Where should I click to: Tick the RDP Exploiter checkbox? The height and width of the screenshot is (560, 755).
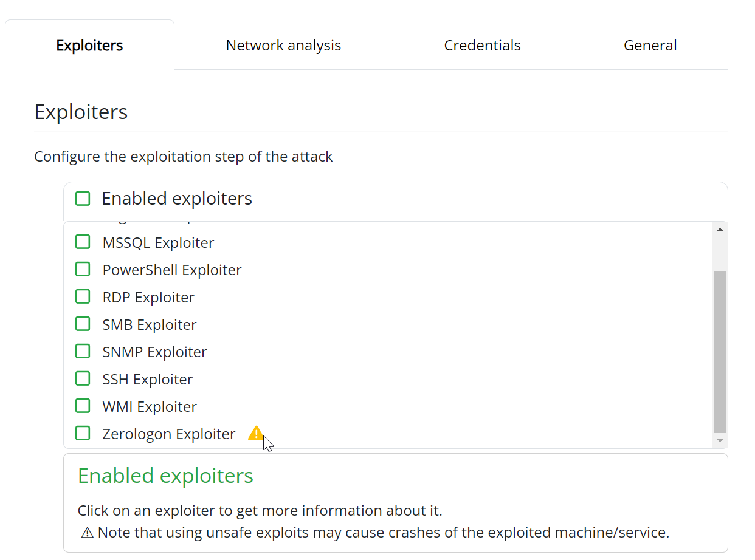pyautogui.click(x=83, y=296)
